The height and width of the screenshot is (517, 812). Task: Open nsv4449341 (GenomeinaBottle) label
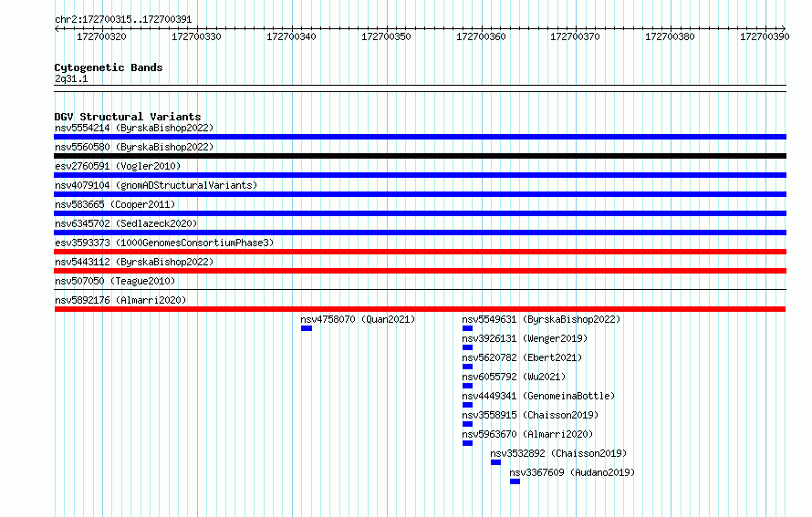[x=538, y=396]
